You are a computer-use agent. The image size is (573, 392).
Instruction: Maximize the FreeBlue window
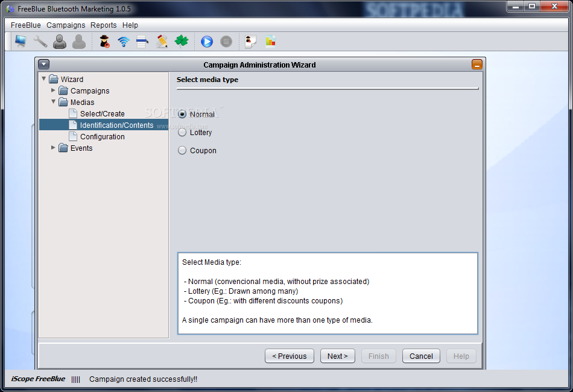pos(532,6)
